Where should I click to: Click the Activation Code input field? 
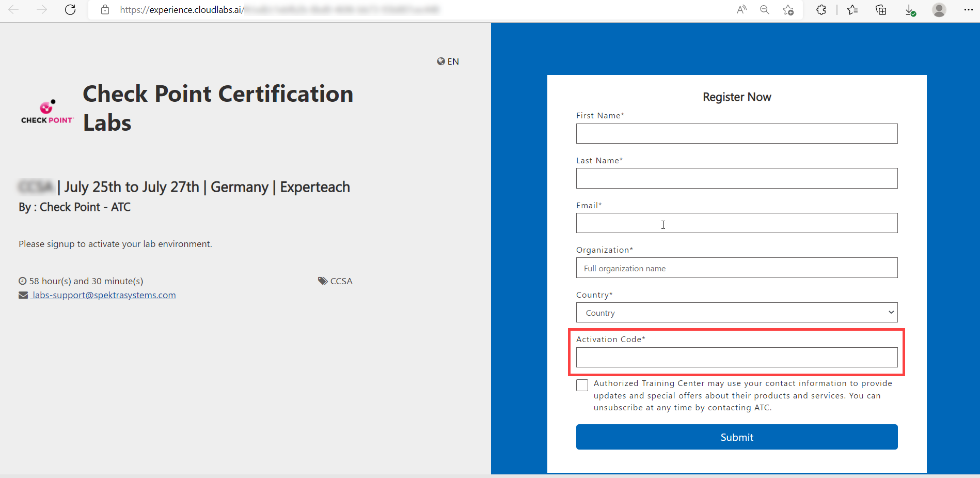(x=737, y=357)
